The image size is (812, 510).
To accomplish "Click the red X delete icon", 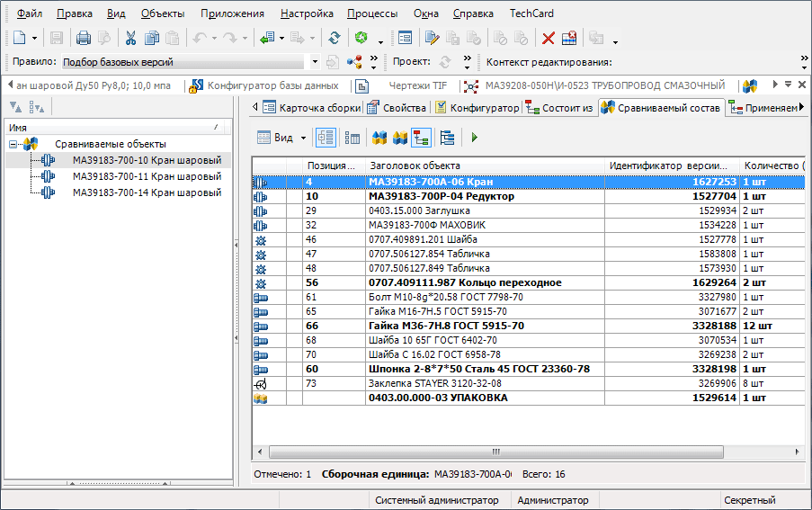I will [548, 39].
